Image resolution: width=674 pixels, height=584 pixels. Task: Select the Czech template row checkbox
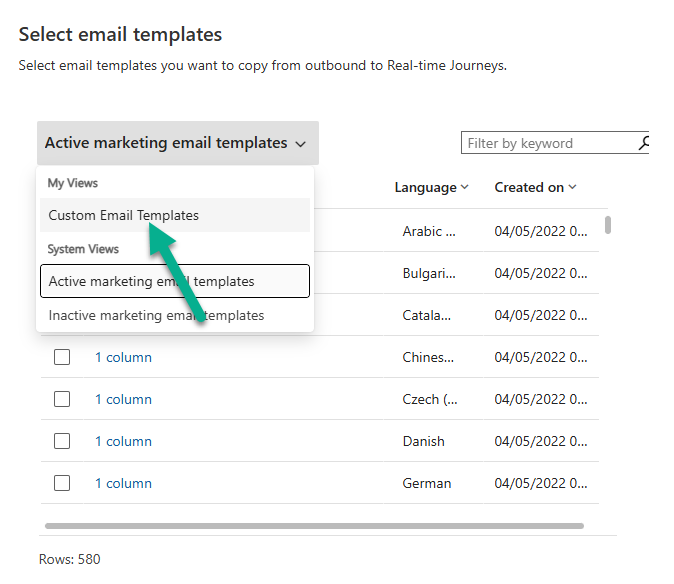pos(62,399)
